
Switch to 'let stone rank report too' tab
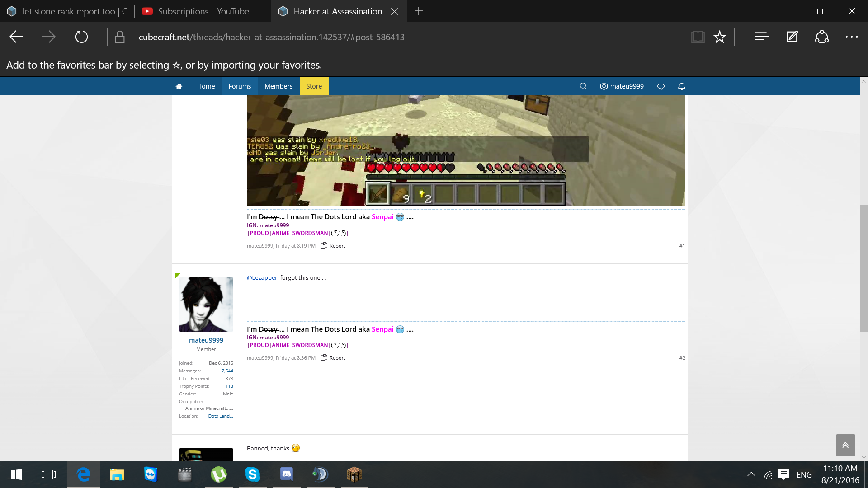[68, 11]
